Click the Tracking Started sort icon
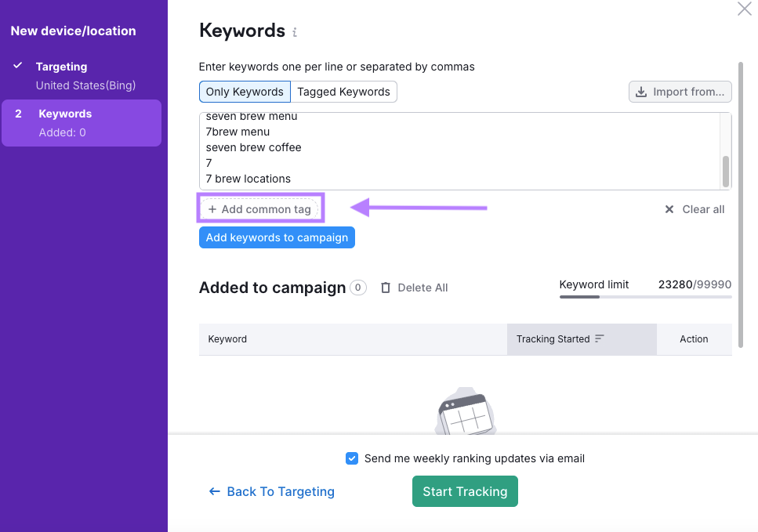758x532 pixels. tap(600, 339)
